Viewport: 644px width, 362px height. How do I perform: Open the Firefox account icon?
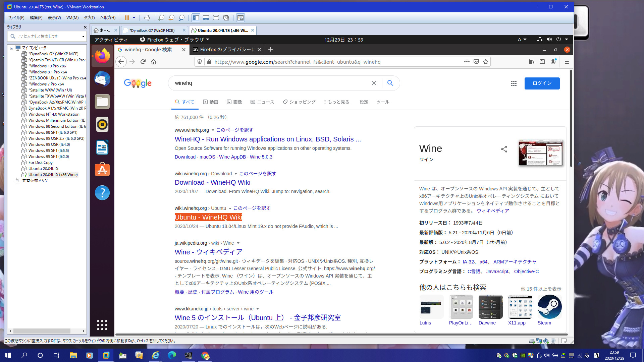(x=553, y=62)
